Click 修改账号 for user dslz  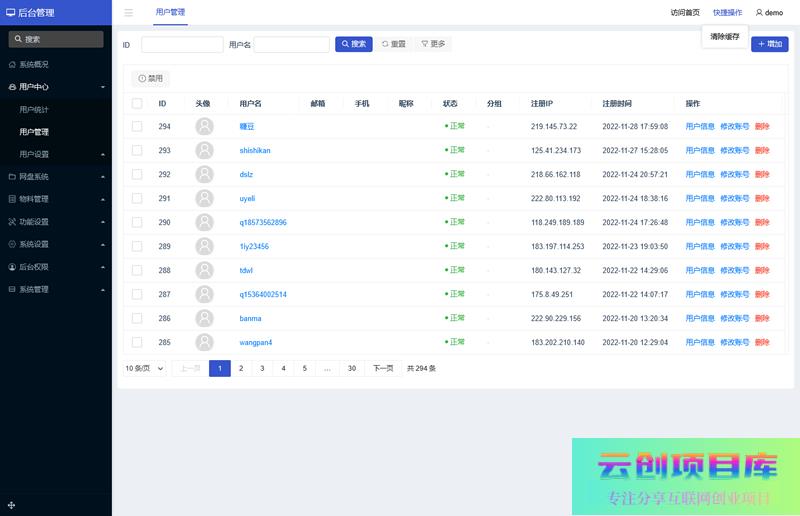click(734, 174)
